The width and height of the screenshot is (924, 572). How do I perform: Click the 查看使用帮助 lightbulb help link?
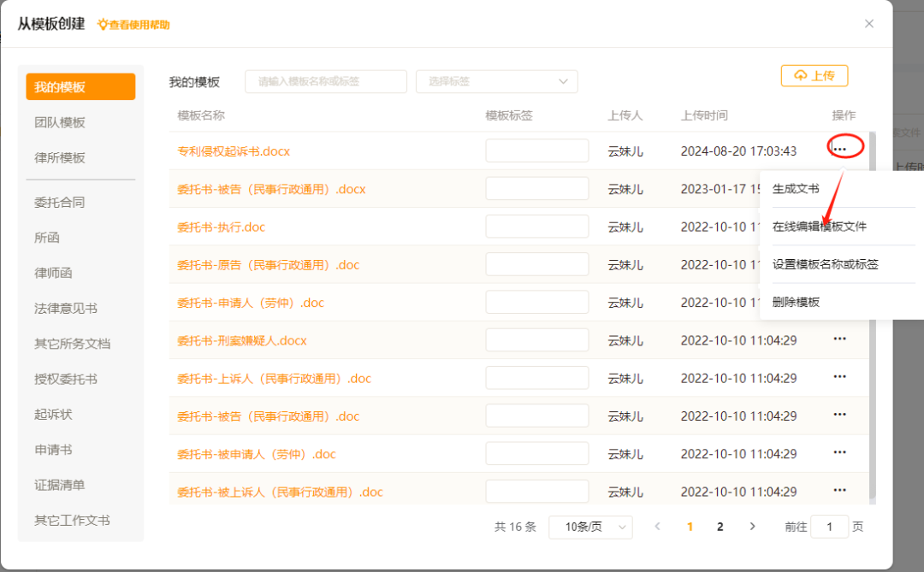(133, 25)
